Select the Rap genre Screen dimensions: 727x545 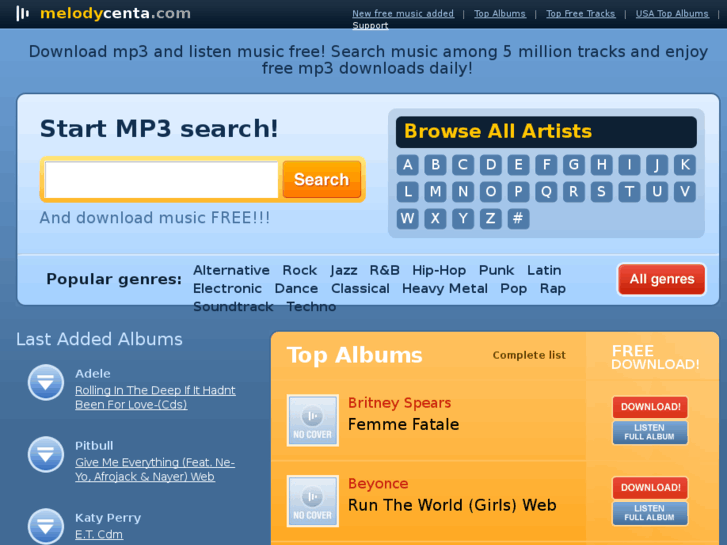tap(552, 289)
